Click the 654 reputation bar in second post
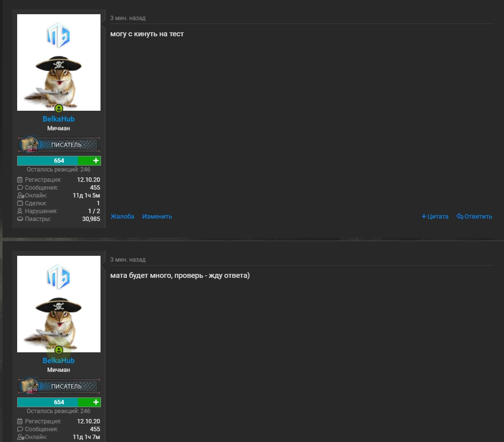The width and height of the screenshot is (504, 442). pyautogui.click(x=48, y=402)
